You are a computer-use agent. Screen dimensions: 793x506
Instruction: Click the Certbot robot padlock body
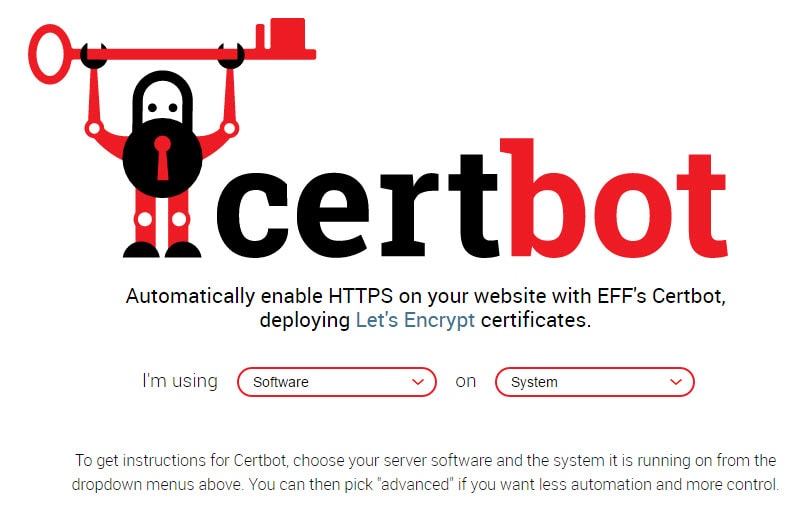(162, 157)
